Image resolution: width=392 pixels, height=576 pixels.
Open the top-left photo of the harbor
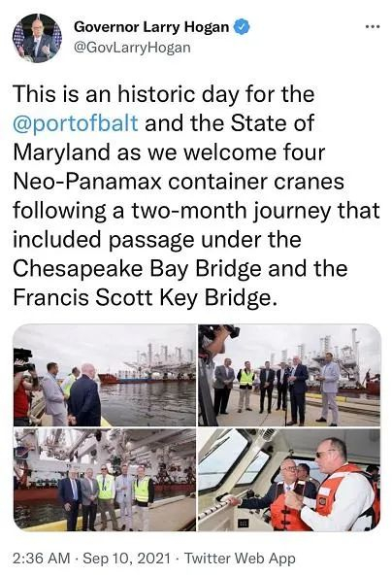(105, 376)
